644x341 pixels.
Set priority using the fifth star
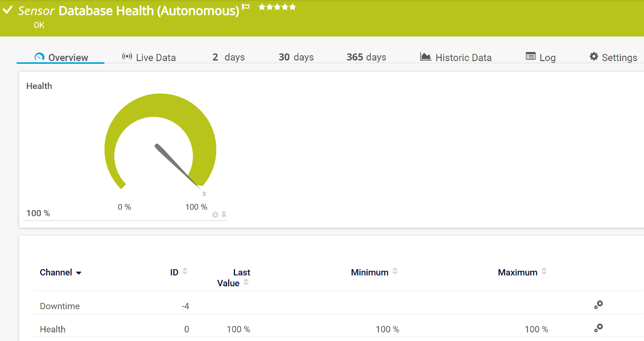[x=292, y=7]
